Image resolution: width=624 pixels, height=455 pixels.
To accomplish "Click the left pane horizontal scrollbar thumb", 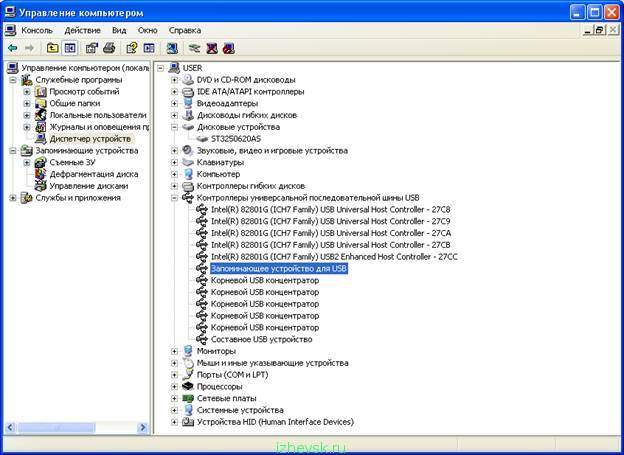I will coord(56,428).
